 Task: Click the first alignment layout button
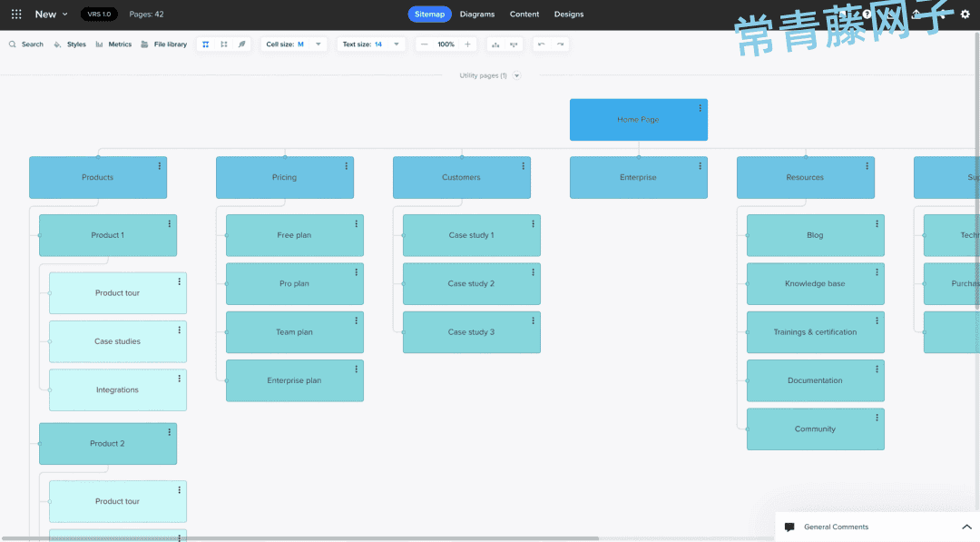[x=495, y=44]
